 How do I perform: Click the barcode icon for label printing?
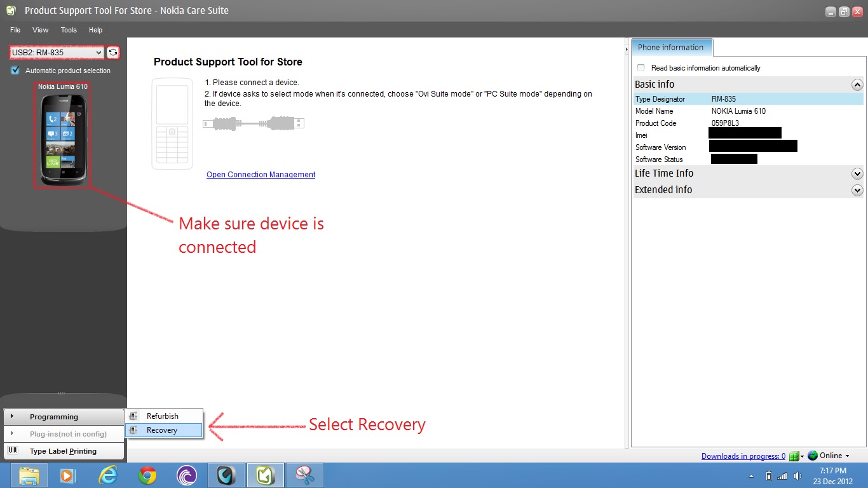coord(13,451)
